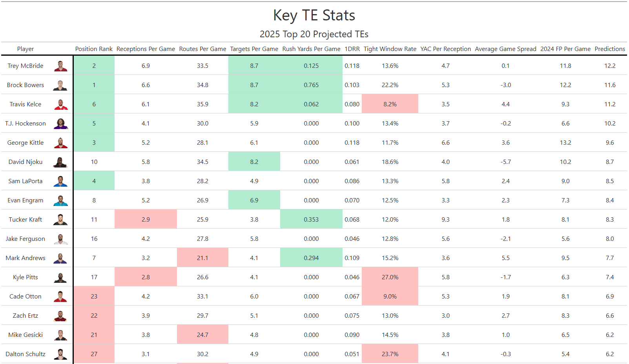Click Brock Bowers' green 0.765 rush yards cell
629x364 pixels.
point(311,85)
